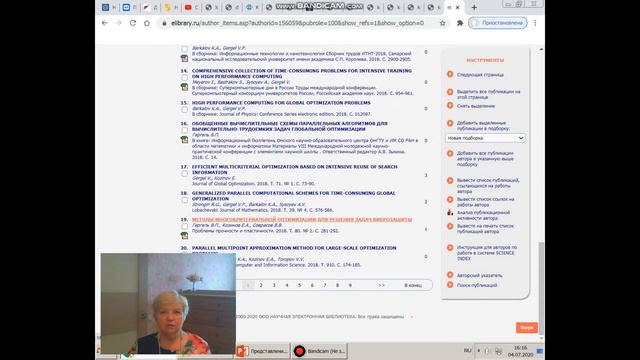The height and width of the screenshot is (360, 640).
Task: Open citation count 3 for publication 17
Action: [426, 175]
